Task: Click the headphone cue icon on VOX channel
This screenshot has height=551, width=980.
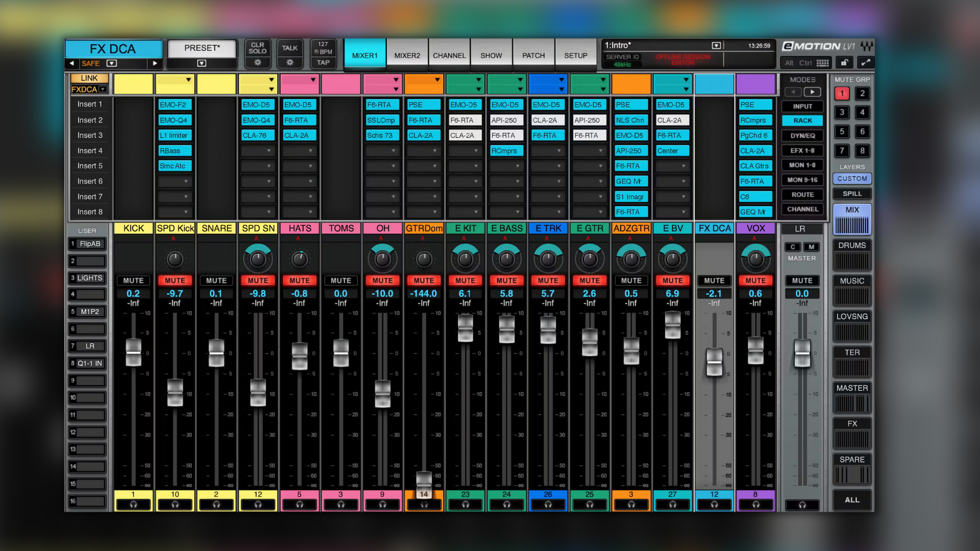Action: tap(755, 505)
